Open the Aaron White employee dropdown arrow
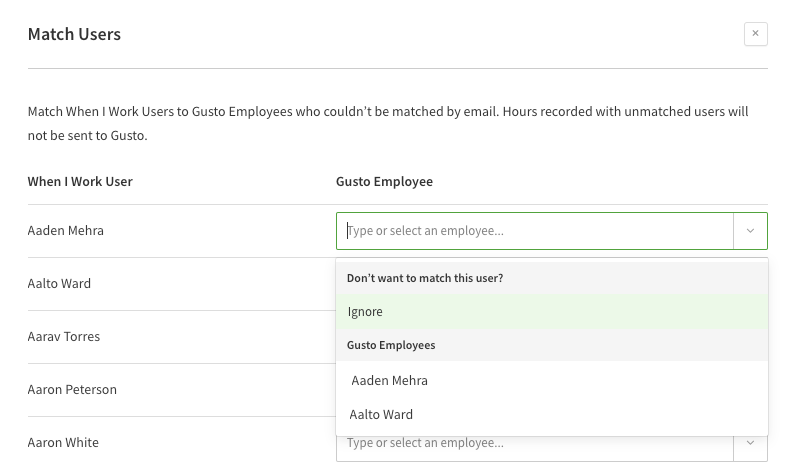The width and height of the screenshot is (796, 466). [750, 443]
